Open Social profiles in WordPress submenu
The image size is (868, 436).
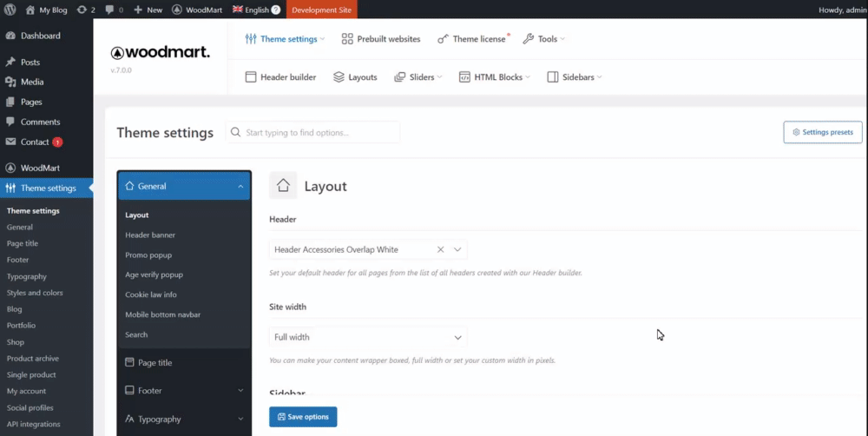click(30, 407)
